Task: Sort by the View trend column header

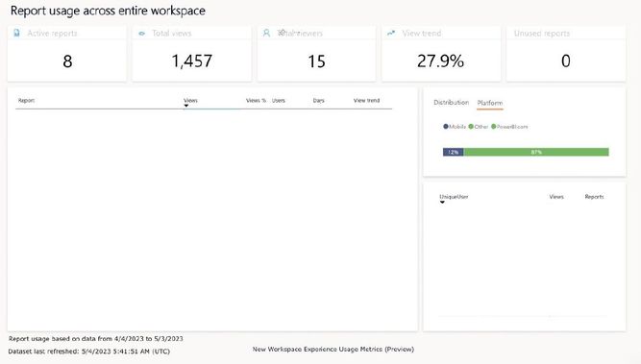Action: [366, 101]
